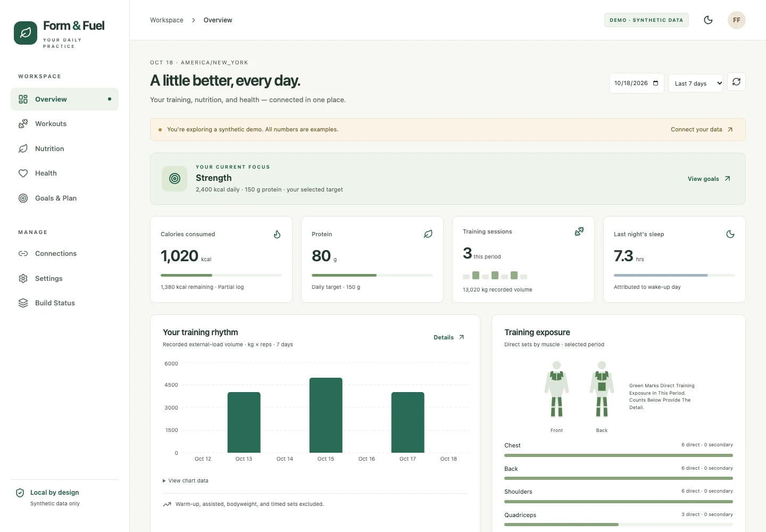Open the Connections page

pyautogui.click(x=64, y=254)
